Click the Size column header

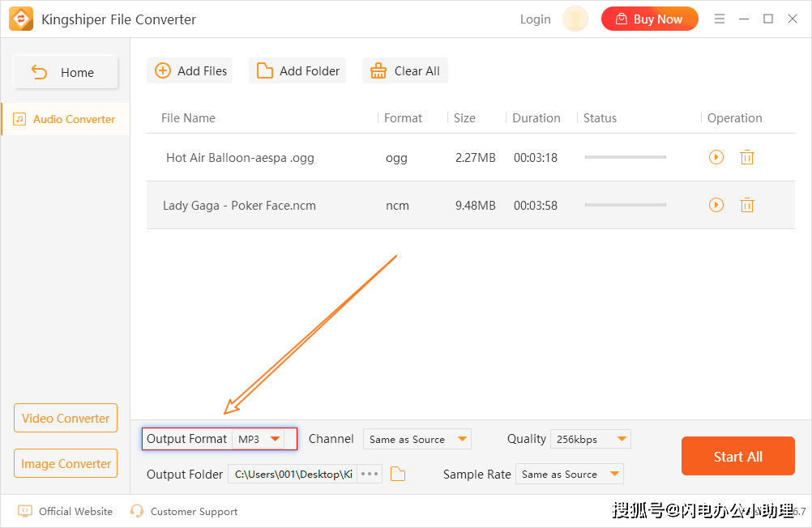pyautogui.click(x=464, y=118)
